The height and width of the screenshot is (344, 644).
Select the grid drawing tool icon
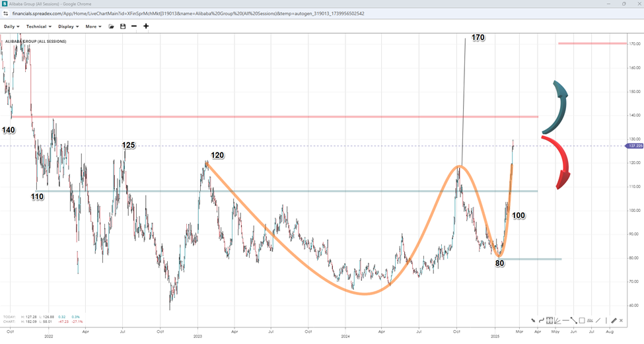tap(550, 320)
